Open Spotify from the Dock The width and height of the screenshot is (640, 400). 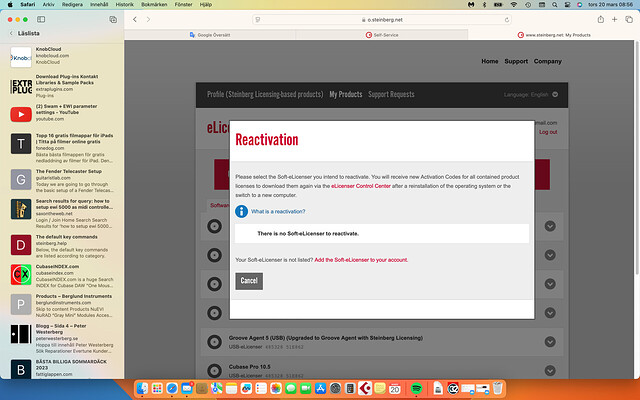[416, 388]
